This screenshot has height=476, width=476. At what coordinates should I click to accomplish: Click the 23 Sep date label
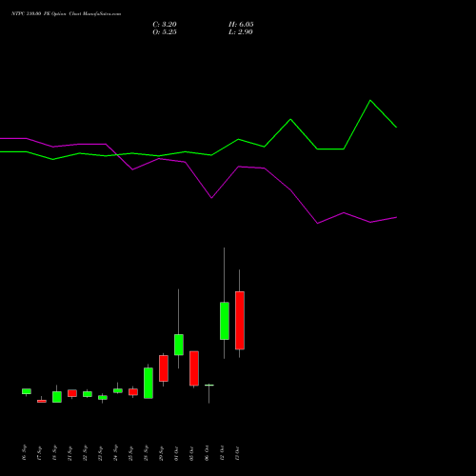tap(100, 452)
